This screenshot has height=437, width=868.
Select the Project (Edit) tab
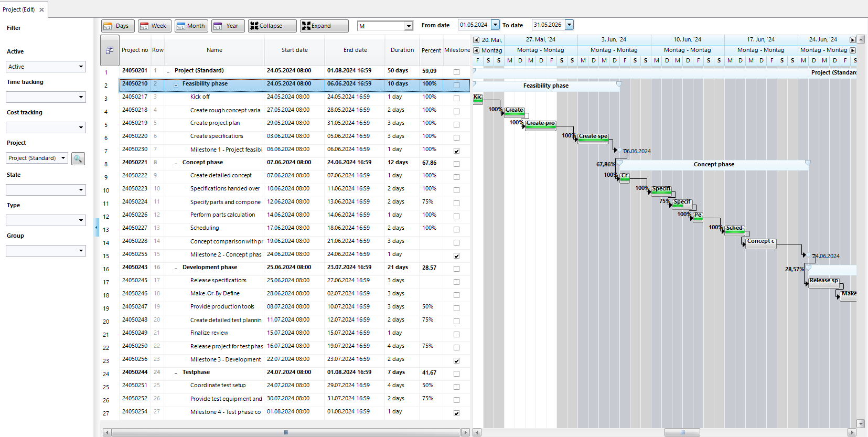(x=19, y=9)
